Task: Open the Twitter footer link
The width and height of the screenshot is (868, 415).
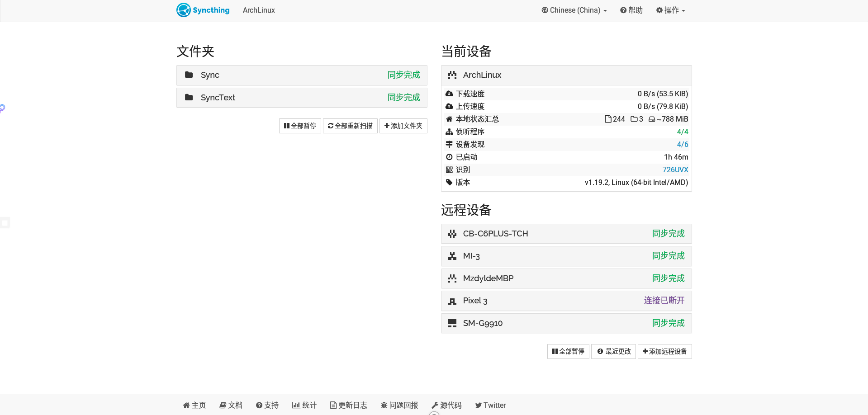Action: pyautogui.click(x=490, y=405)
